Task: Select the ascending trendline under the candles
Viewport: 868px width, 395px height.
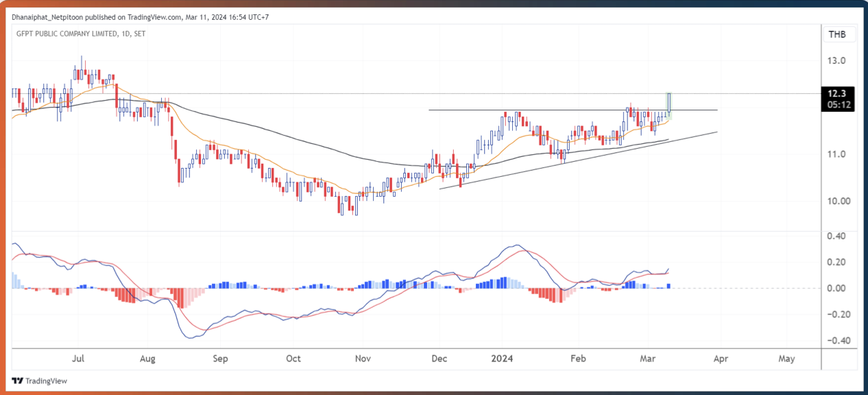Action: pos(578,160)
